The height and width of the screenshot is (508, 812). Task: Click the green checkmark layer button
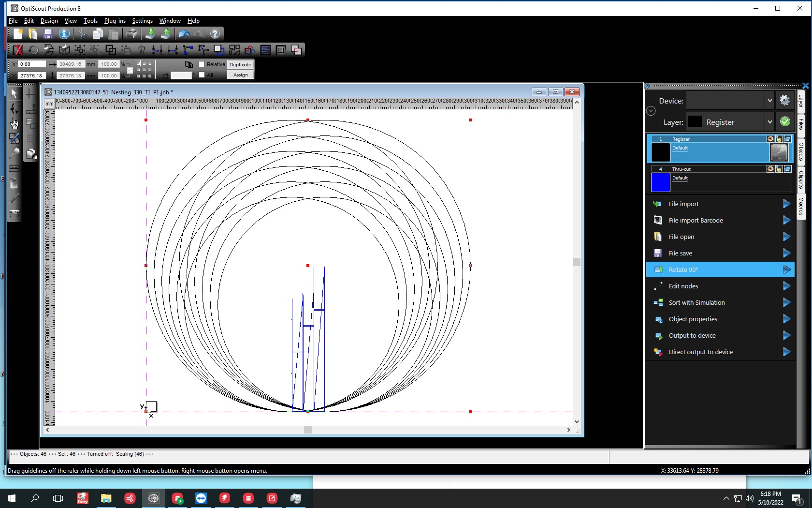point(785,121)
